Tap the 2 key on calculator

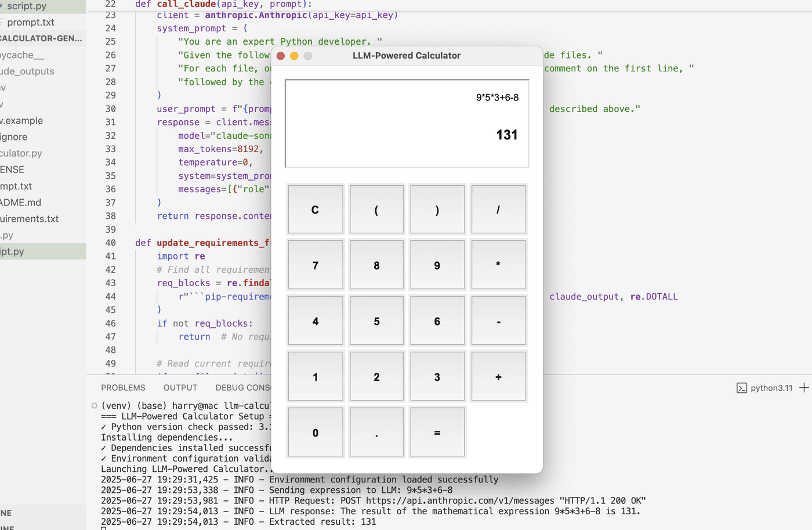pyautogui.click(x=376, y=377)
